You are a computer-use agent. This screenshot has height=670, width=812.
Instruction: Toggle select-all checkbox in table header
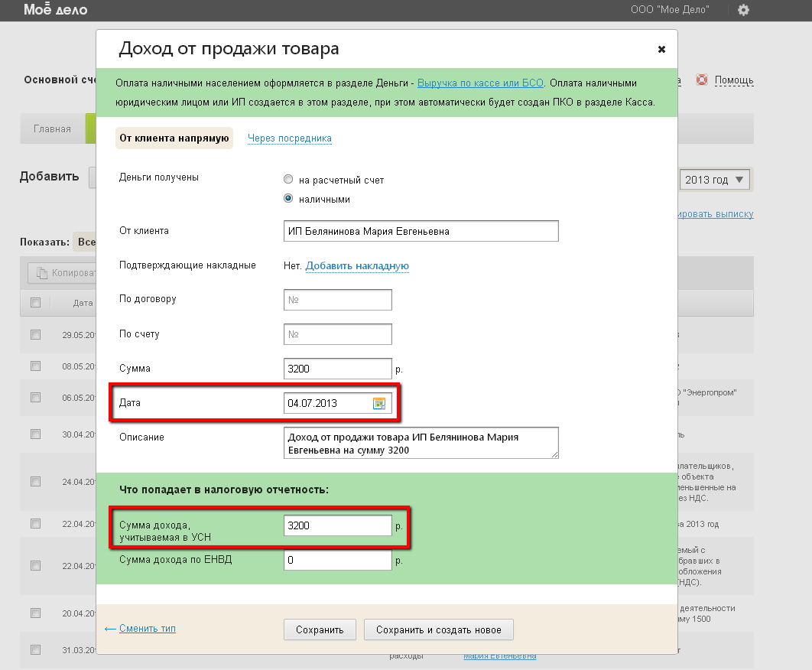coord(35,303)
